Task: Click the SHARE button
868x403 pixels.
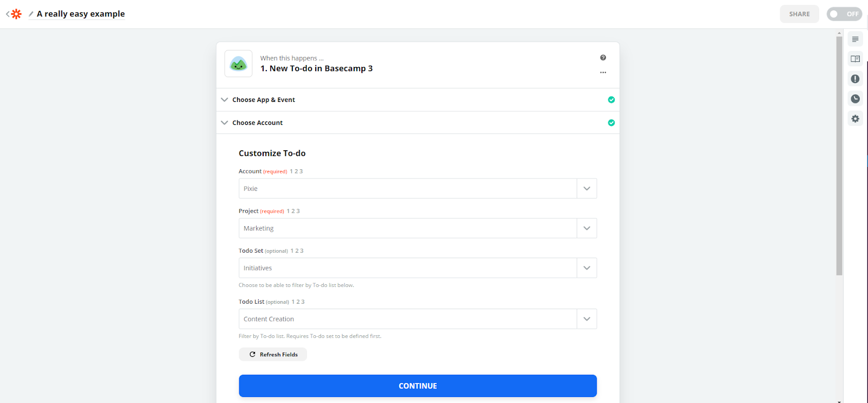Action: pos(799,14)
